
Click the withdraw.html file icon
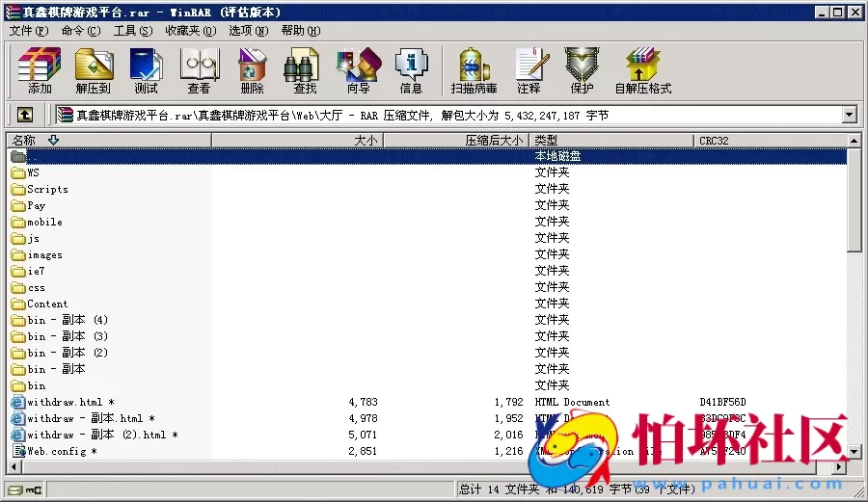pyautogui.click(x=18, y=402)
